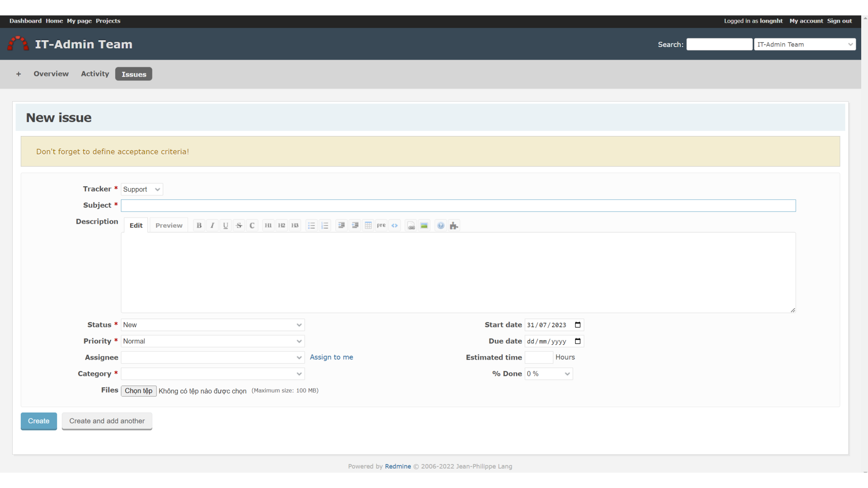The width and height of the screenshot is (868, 488).
Task: Click the strikethrough formatting icon
Action: click(x=239, y=225)
